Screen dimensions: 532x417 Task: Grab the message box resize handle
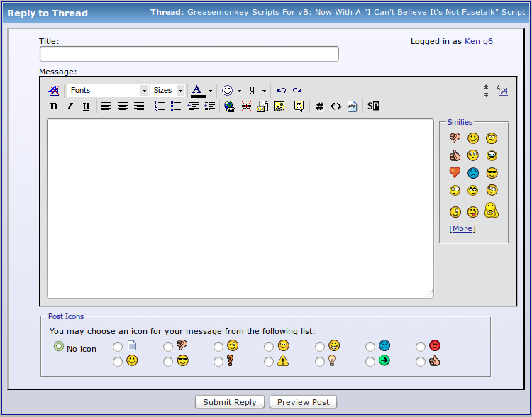pyautogui.click(x=430, y=294)
